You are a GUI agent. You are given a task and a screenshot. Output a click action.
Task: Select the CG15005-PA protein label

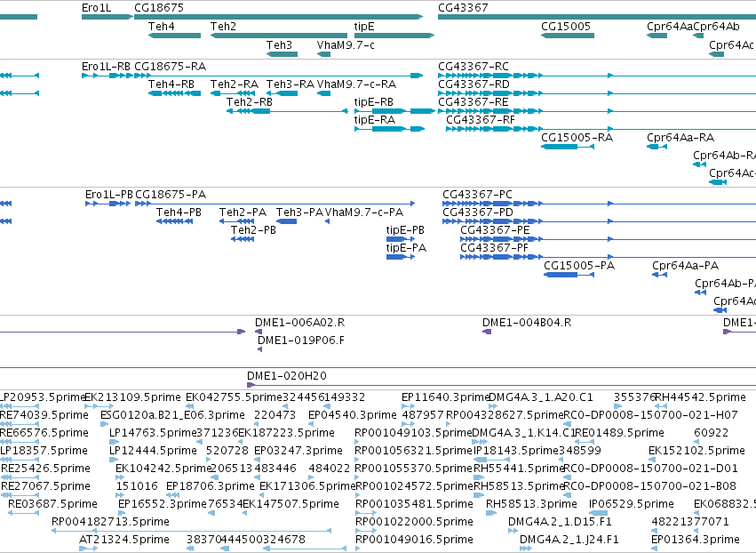tap(579, 267)
